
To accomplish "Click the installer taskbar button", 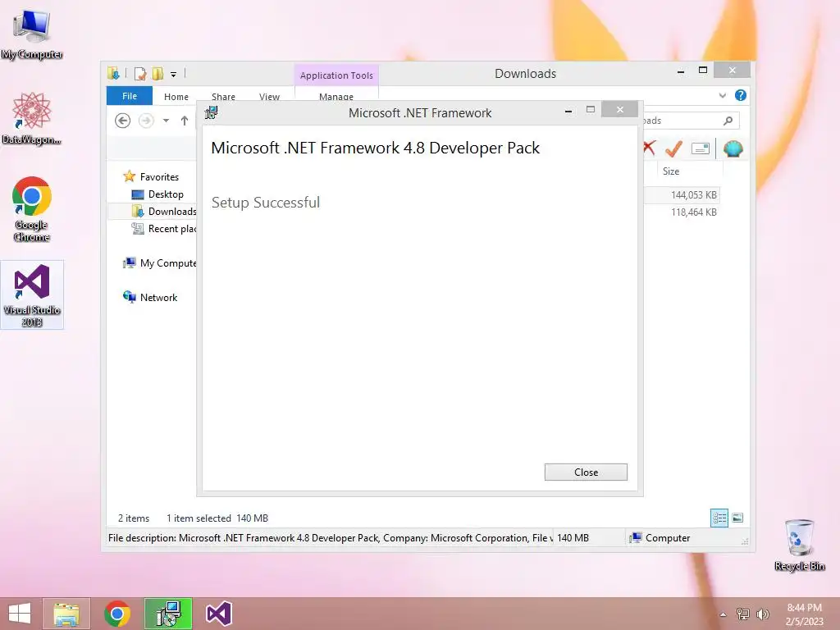I will (168, 614).
